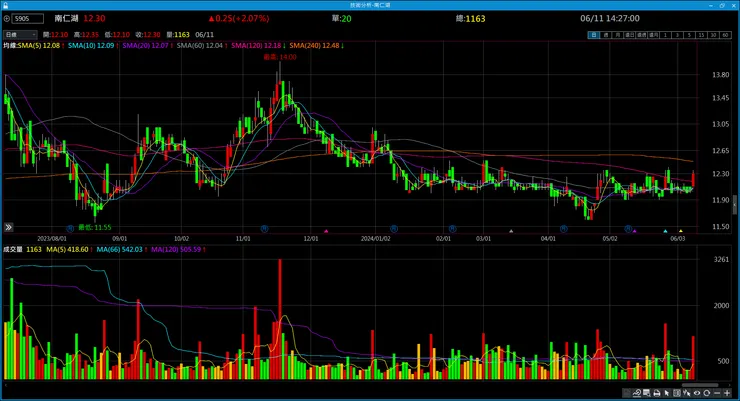The height and width of the screenshot is (401, 740).
Task: Switch to the 5-minute chart button
Action: (x=690, y=35)
